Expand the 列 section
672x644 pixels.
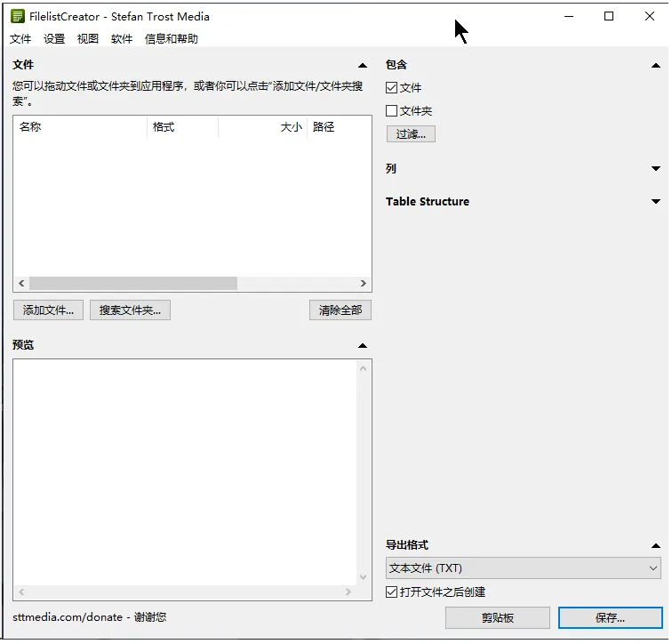pos(656,168)
